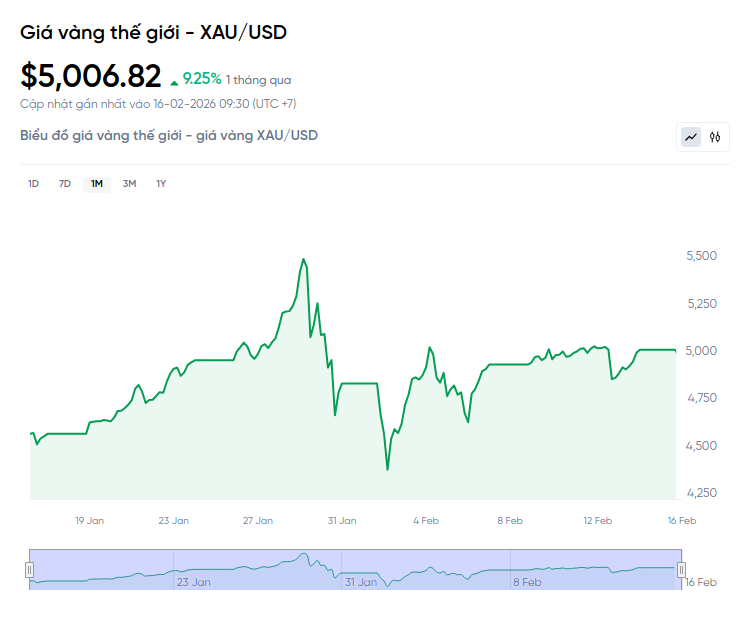Switch to the candlestick chart icon

pyautogui.click(x=715, y=137)
